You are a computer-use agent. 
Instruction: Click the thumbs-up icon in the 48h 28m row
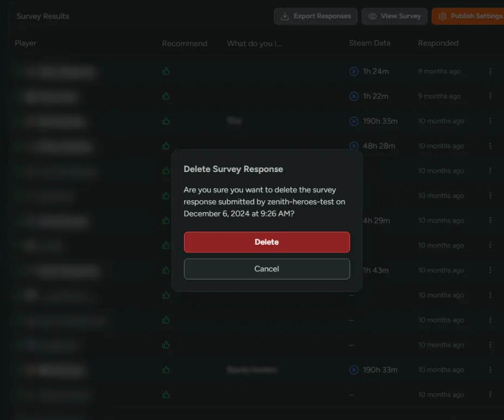[x=166, y=146]
